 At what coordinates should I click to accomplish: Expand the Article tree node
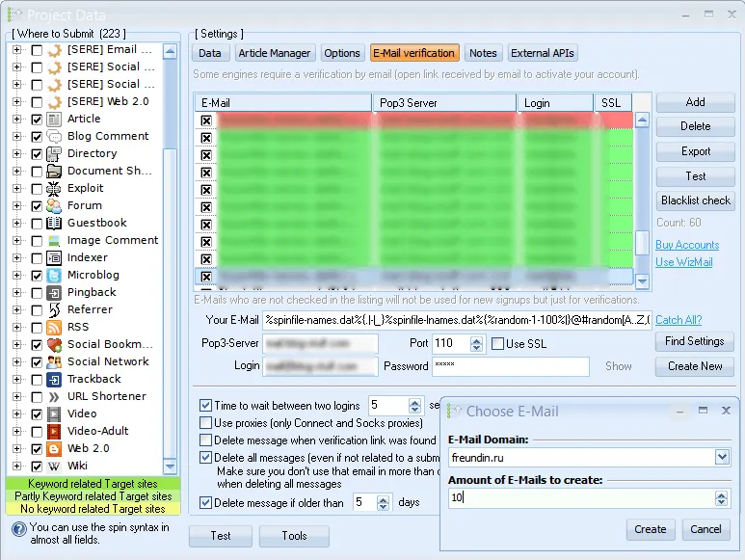(16, 120)
